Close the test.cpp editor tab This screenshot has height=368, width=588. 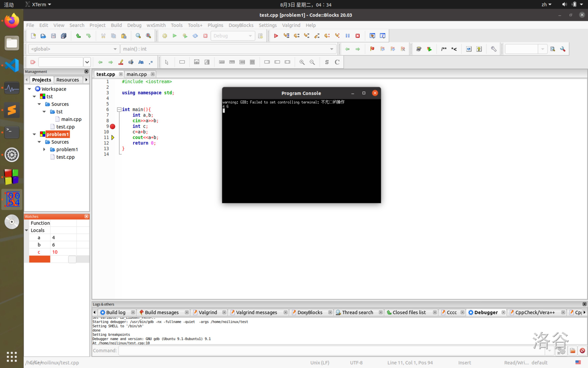pos(121,74)
